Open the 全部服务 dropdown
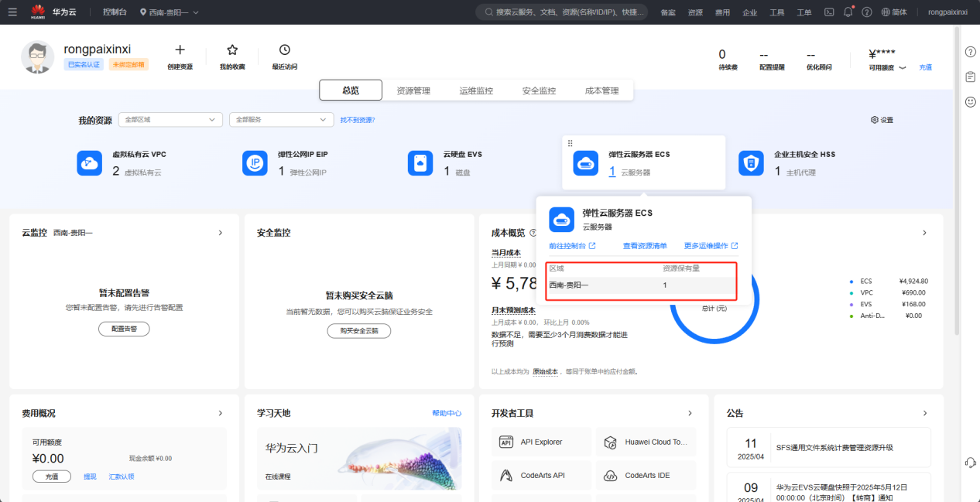Image resolution: width=980 pixels, height=502 pixels. pyautogui.click(x=282, y=120)
